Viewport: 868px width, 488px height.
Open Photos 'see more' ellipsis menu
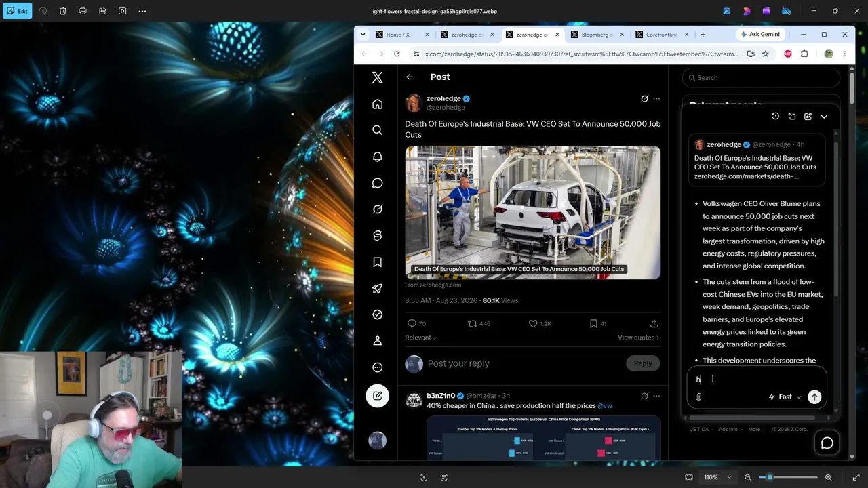pyautogui.click(x=142, y=11)
